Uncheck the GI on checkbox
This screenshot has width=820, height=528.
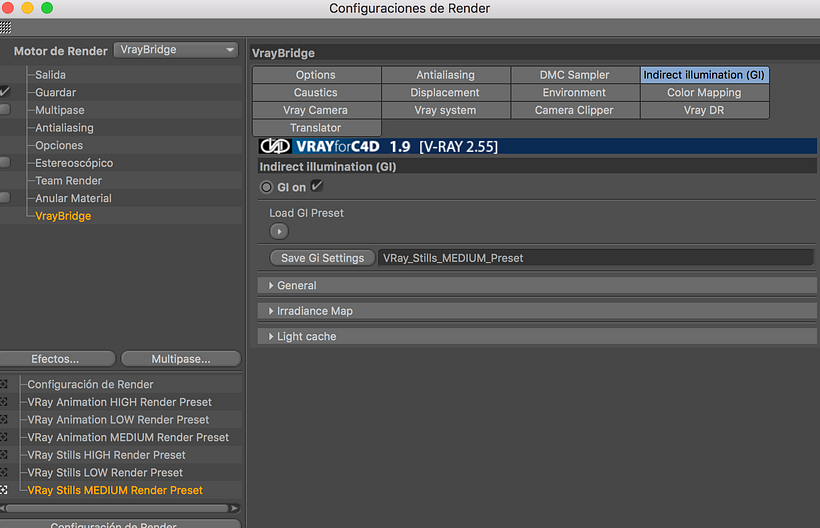tap(317, 186)
